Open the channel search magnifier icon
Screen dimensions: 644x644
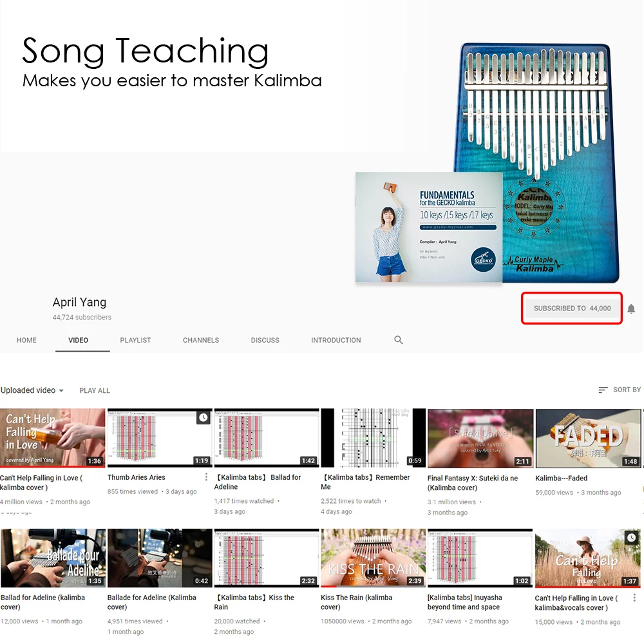399,339
